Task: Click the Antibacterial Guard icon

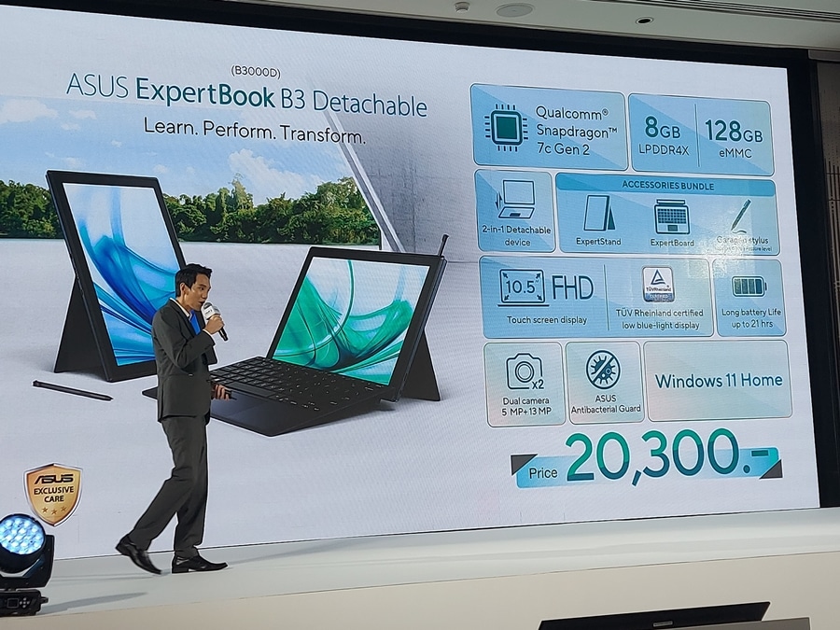Action: pyautogui.click(x=603, y=370)
